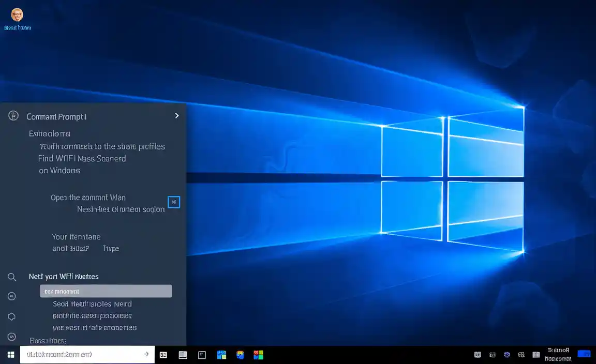Click the purple round icon in system tray
The image size is (596, 364).
click(507, 355)
